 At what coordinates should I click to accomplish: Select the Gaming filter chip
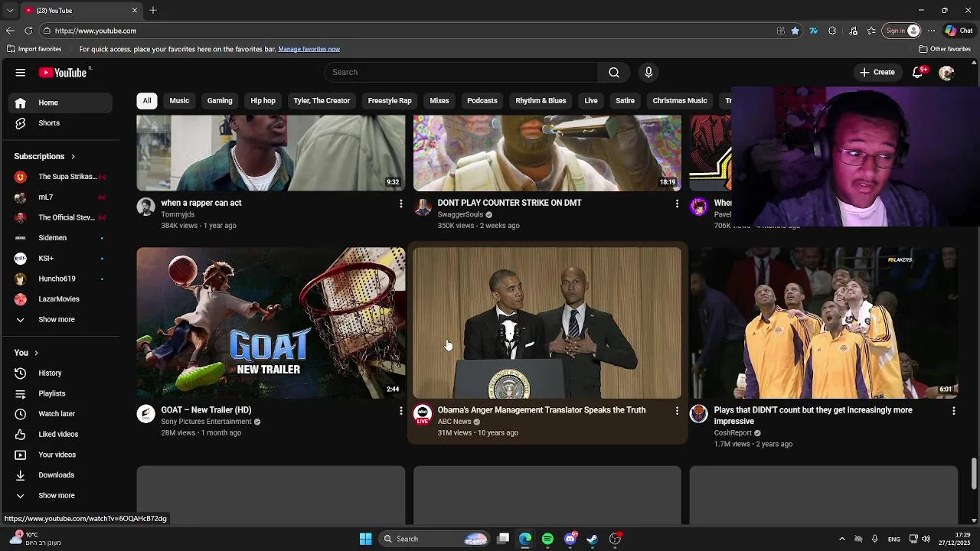tap(220, 100)
